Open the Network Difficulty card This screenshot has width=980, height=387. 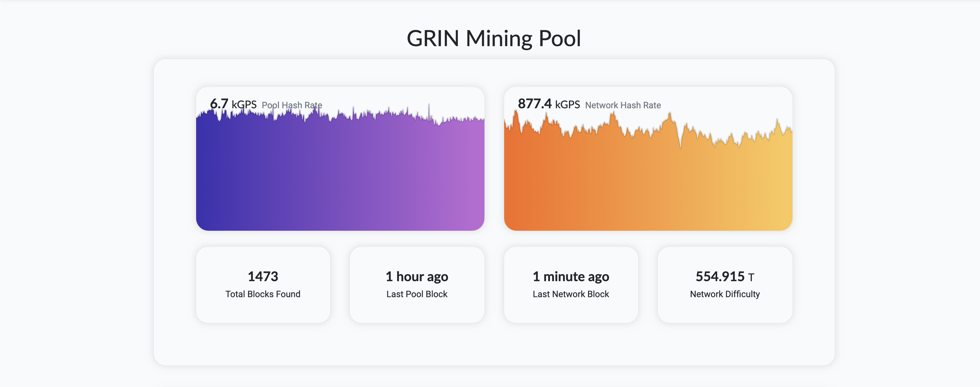pos(725,285)
